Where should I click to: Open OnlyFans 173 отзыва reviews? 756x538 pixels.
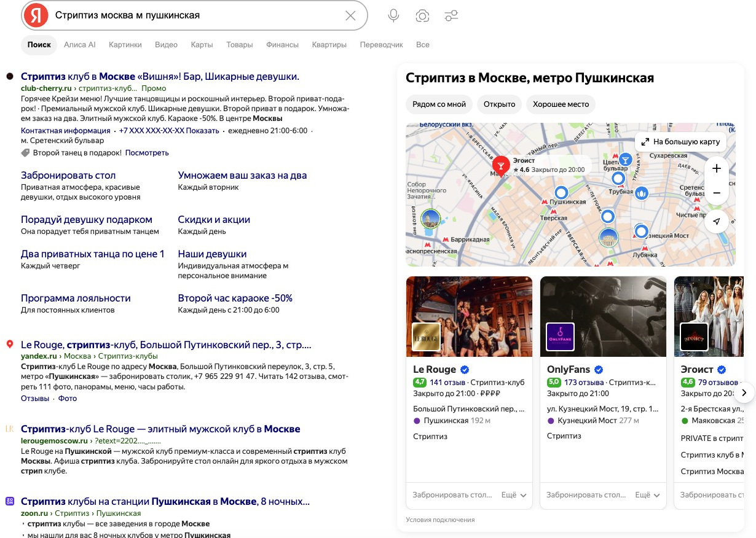tap(584, 383)
